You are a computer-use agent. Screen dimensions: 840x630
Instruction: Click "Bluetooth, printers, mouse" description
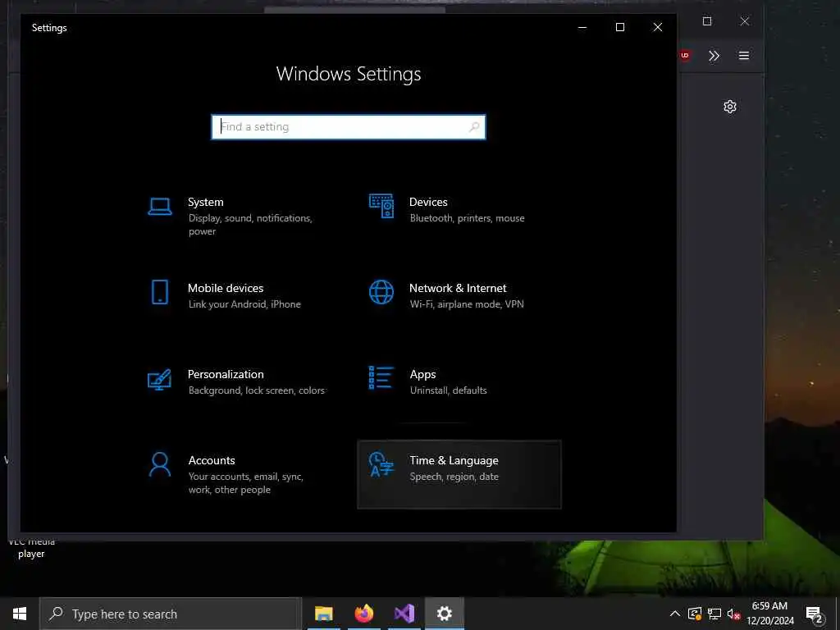[x=467, y=218]
